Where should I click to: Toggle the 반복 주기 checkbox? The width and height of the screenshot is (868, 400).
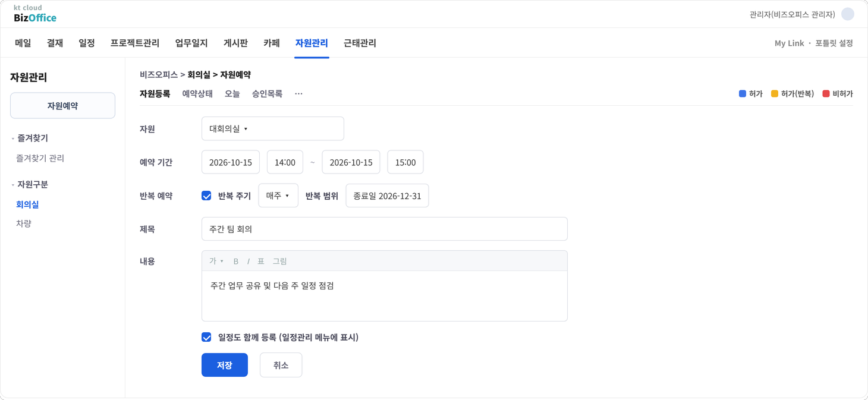[x=206, y=196]
